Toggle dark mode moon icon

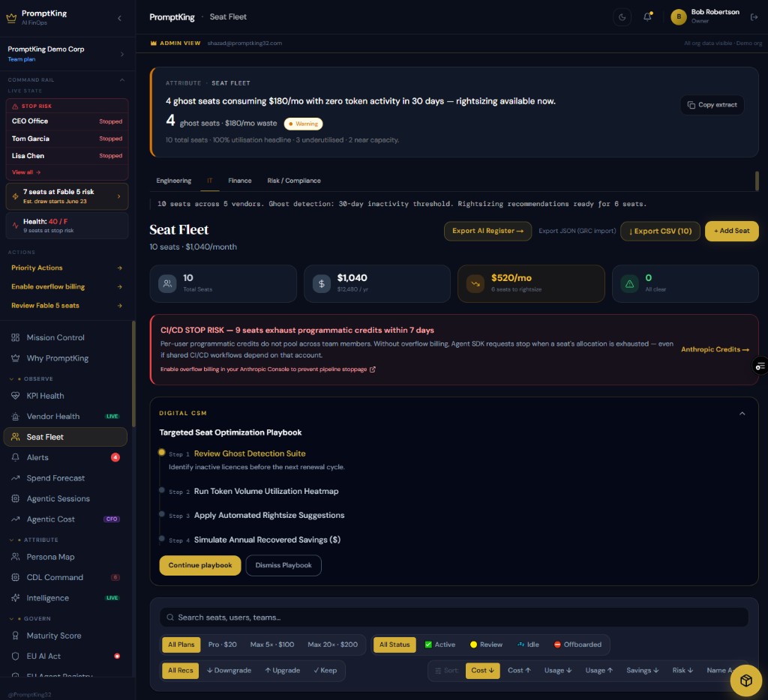[622, 17]
